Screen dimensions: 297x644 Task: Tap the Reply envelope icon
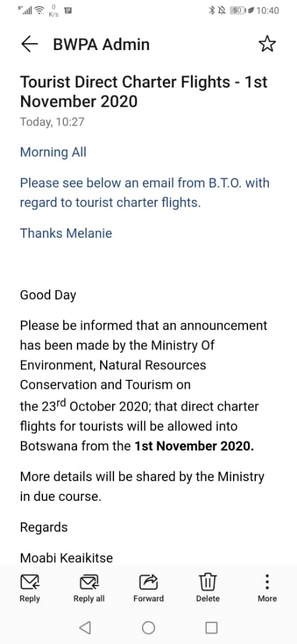[x=30, y=581]
